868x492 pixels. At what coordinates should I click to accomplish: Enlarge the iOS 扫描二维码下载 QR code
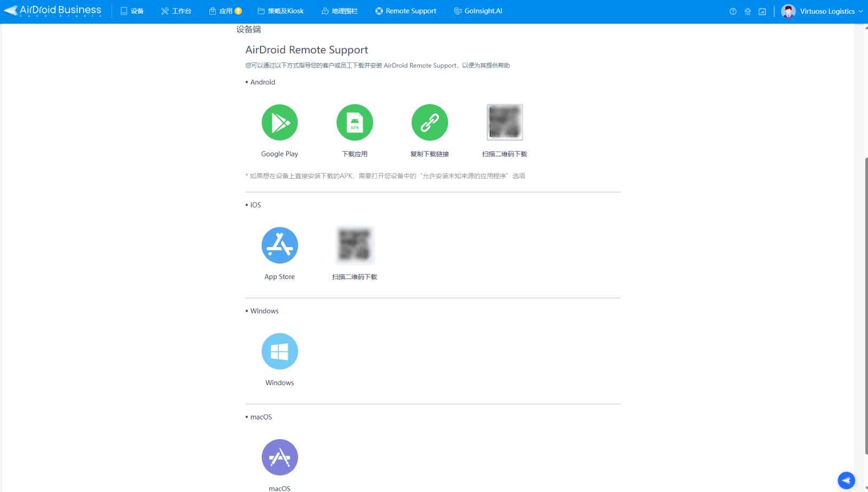(x=355, y=245)
